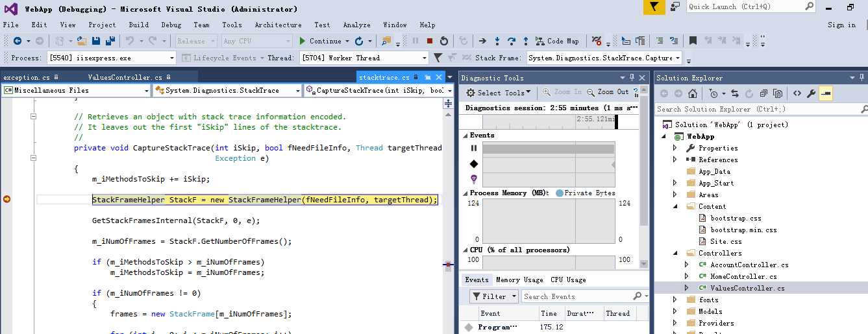Open the Analyze menu

[x=356, y=25]
